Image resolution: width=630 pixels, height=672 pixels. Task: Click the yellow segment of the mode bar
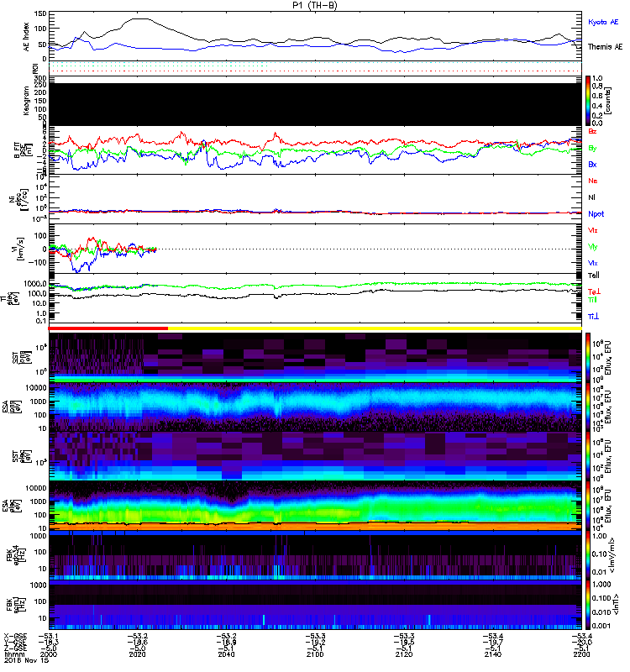tap(375, 328)
